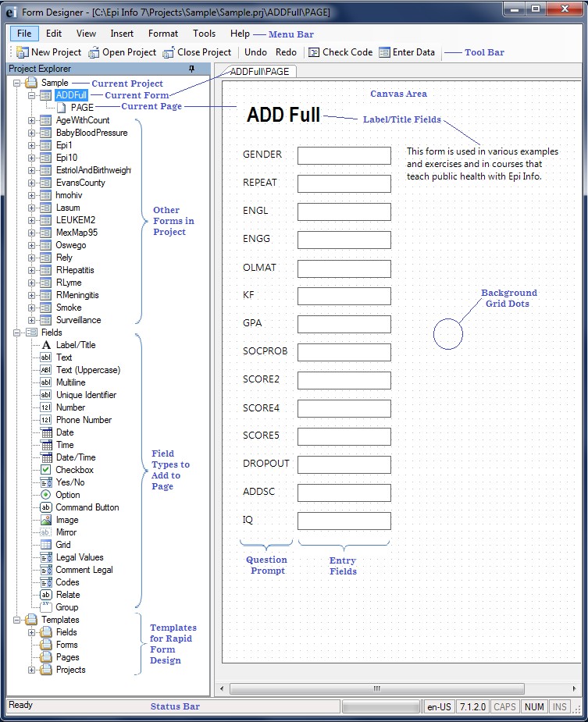Image resolution: width=588 pixels, height=722 pixels.
Task: Switch to the ADDFull\PAGE tab
Action: pyautogui.click(x=259, y=71)
